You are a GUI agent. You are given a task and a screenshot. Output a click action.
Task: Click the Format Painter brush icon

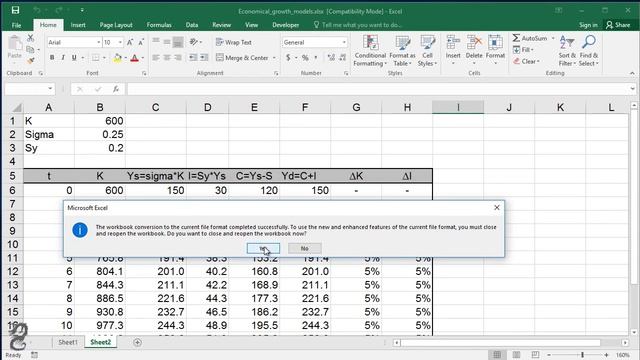[31, 61]
